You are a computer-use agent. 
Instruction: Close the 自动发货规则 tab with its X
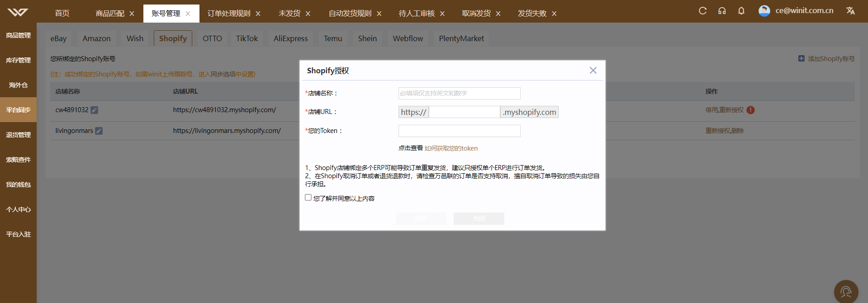tap(379, 14)
